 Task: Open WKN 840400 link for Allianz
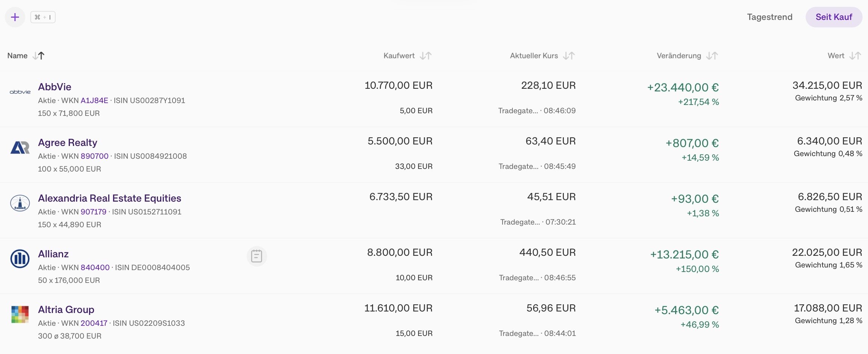tap(95, 267)
